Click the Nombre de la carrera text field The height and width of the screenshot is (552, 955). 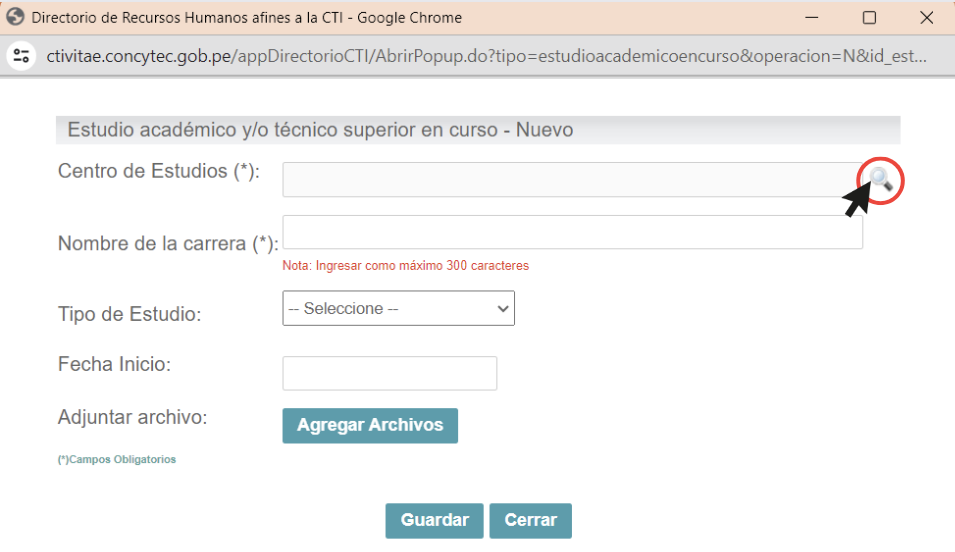pos(573,232)
